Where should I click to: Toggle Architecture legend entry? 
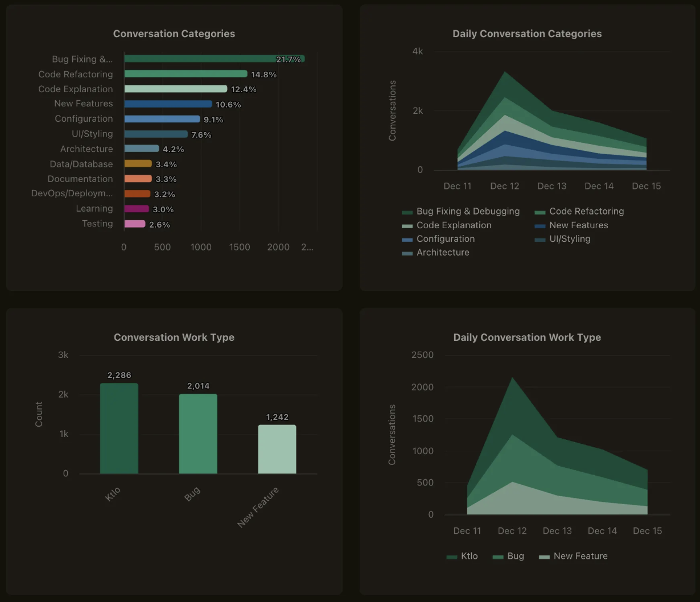pos(435,253)
